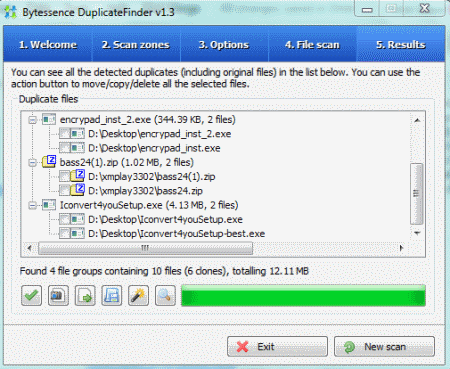Image resolution: width=450 pixels, height=369 pixels.
Task: Close the DuplicateFinder window
Action: pos(425,8)
